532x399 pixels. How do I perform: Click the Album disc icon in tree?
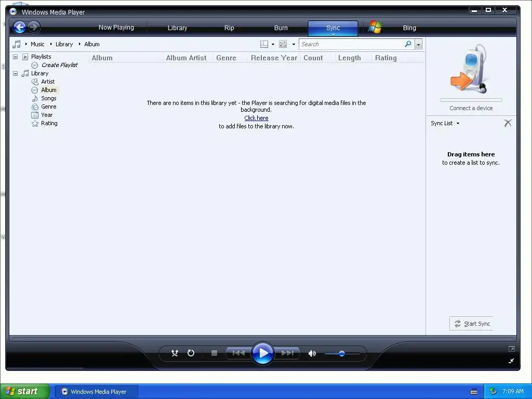35,90
